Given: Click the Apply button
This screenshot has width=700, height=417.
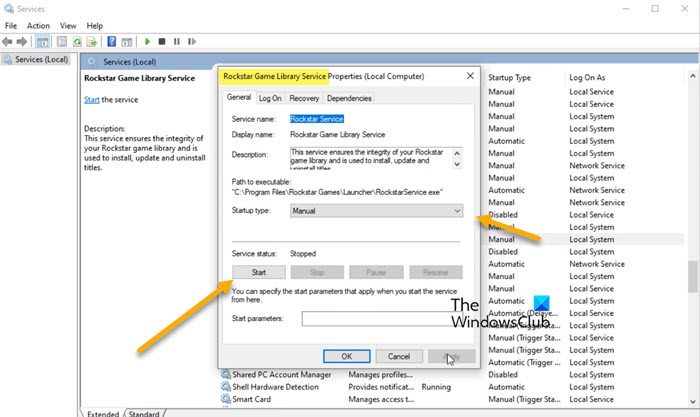Looking at the screenshot, I should [x=452, y=356].
